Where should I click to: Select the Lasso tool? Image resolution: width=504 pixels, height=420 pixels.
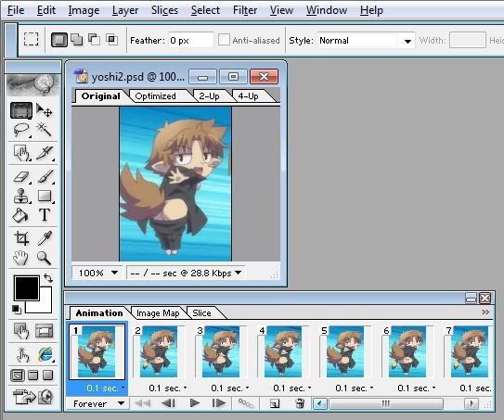pos(21,130)
